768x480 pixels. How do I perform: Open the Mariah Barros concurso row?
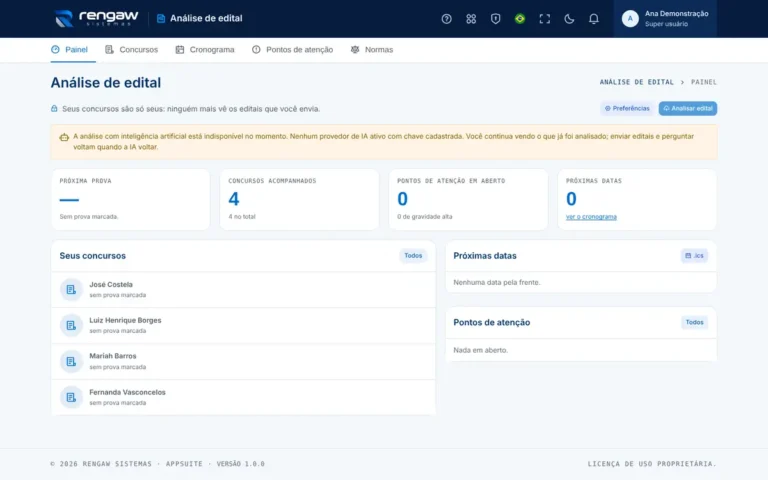click(x=243, y=361)
